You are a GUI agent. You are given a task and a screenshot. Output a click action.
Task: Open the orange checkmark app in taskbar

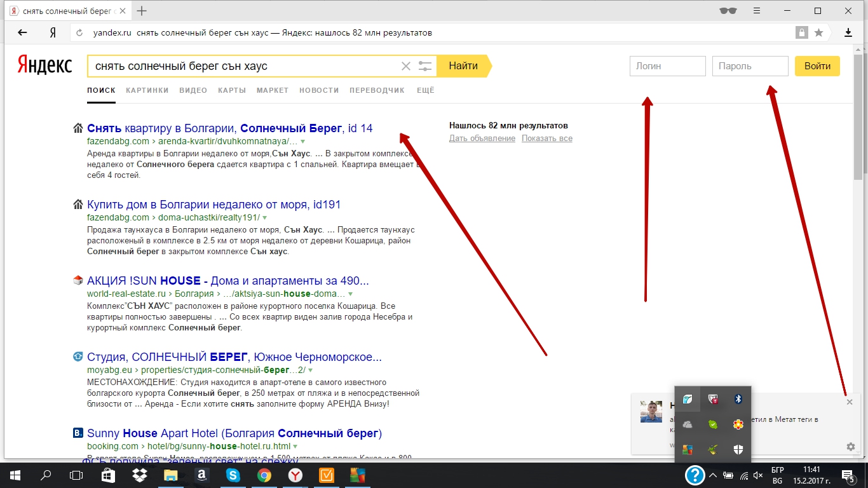click(x=327, y=475)
